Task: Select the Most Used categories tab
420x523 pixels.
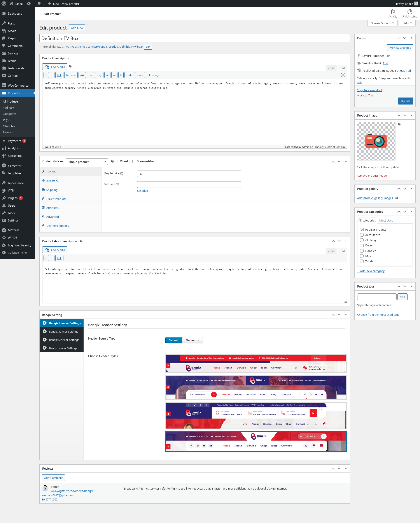Action: (x=386, y=221)
